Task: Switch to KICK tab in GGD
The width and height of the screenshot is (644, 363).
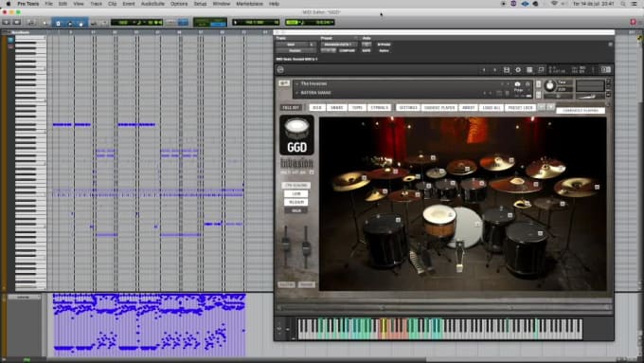Action: click(x=317, y=108)
